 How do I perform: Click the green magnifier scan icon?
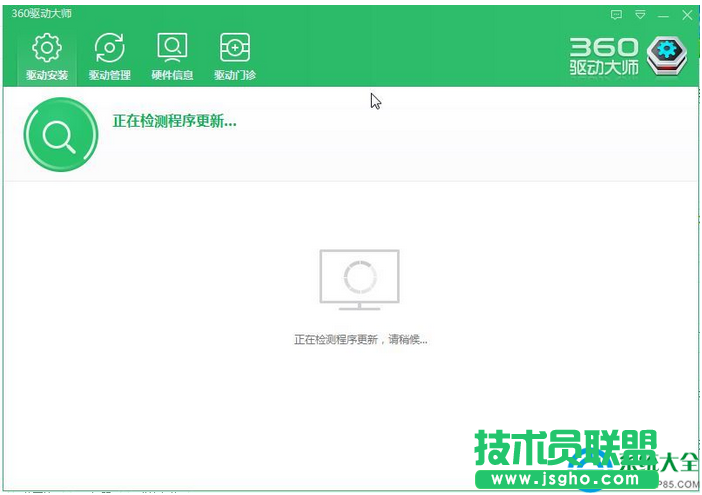(61, 134)
